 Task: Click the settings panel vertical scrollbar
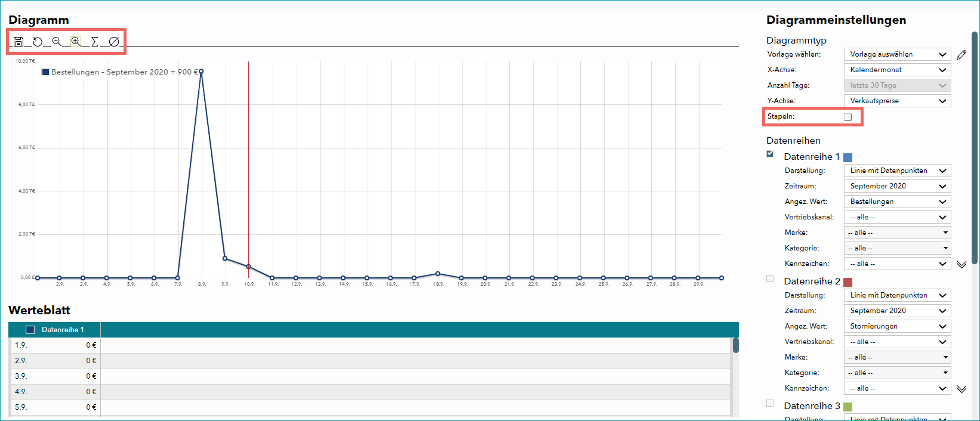coord(975,148)
